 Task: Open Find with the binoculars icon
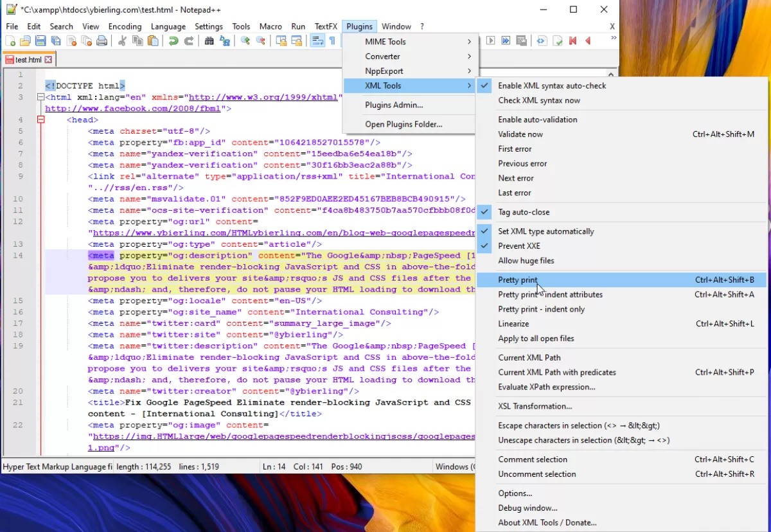coord(209,41)
